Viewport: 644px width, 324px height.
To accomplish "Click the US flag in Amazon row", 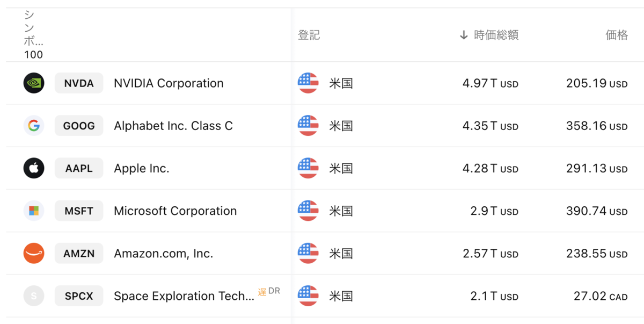I will [x=308, y=253].
